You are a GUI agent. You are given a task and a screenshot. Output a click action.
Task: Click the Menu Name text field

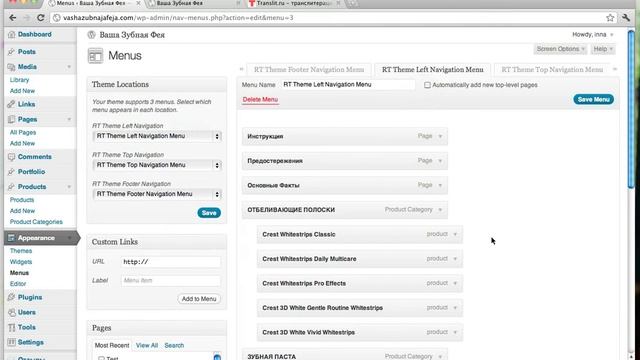(x=348, y=84)
